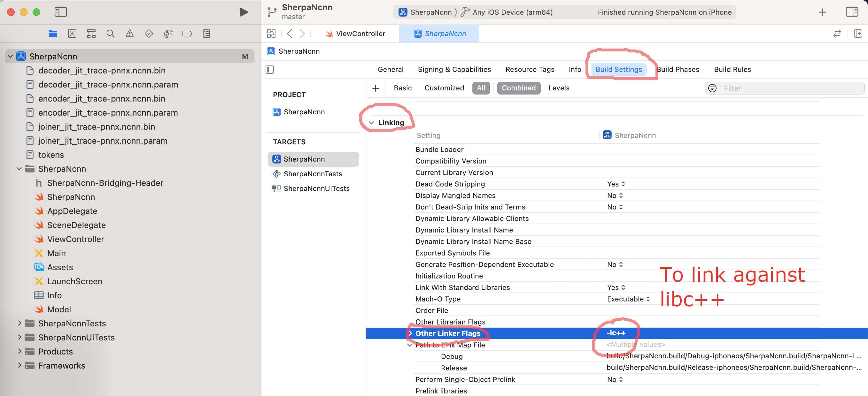
Task: Go forward with the editor forward arrow
Action: 302,34
